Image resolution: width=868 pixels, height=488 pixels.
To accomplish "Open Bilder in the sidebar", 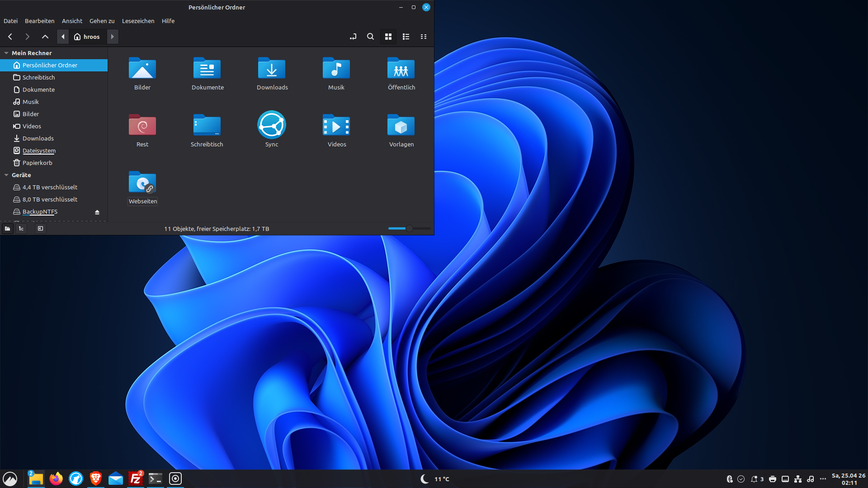I will [x=54, y=114].
